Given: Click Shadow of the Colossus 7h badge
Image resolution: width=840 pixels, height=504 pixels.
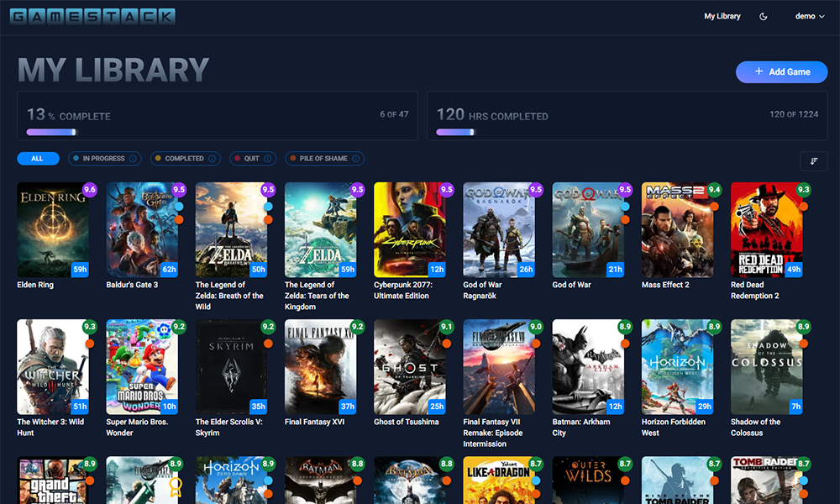Looking at the screenshot, I should [796, 407].
